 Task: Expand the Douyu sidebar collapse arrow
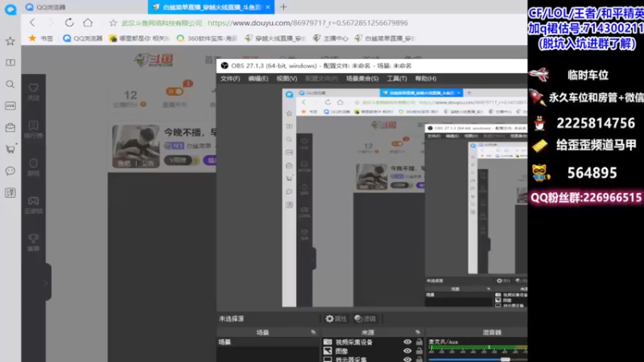tap(46, 282)
